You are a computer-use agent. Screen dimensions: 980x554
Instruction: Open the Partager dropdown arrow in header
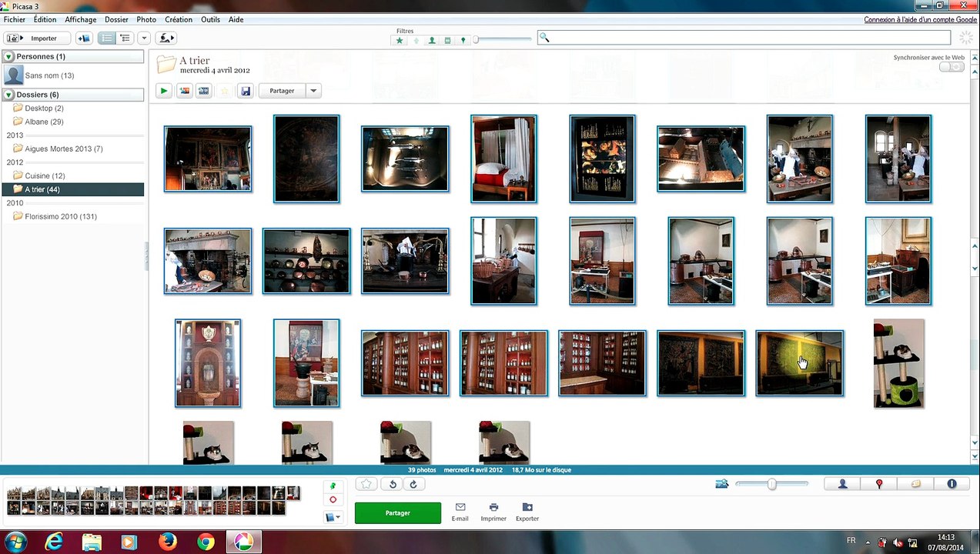click(x=313, y=91)
